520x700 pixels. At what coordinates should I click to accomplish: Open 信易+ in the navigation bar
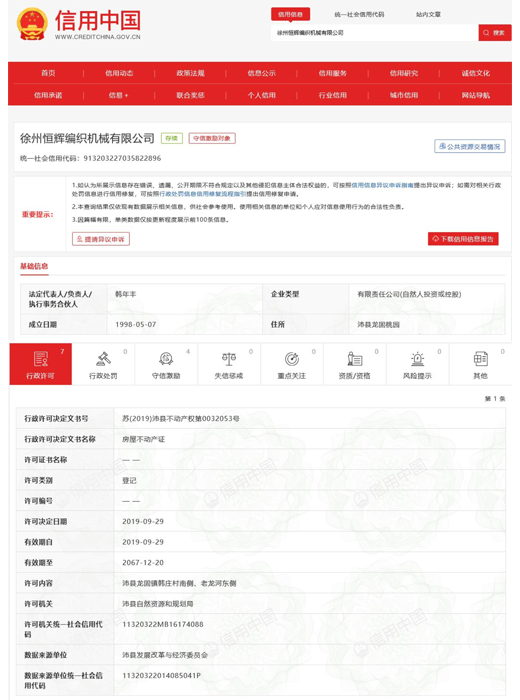[118, 95]
